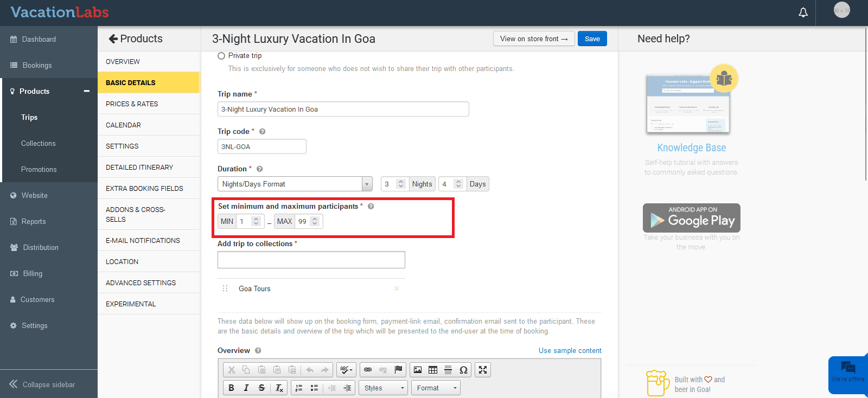
Task: Insert an image into the overview
Action: (x=418, y=370)
